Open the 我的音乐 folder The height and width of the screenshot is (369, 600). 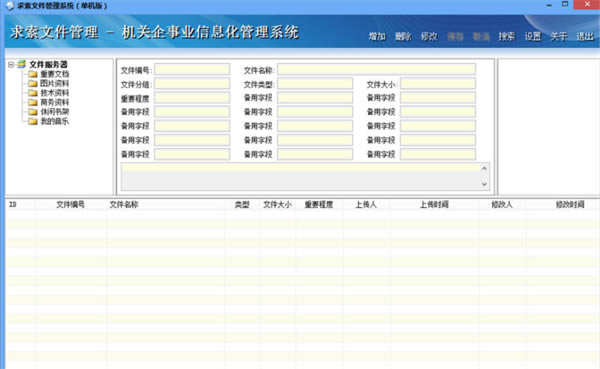(x=54, y=121)
